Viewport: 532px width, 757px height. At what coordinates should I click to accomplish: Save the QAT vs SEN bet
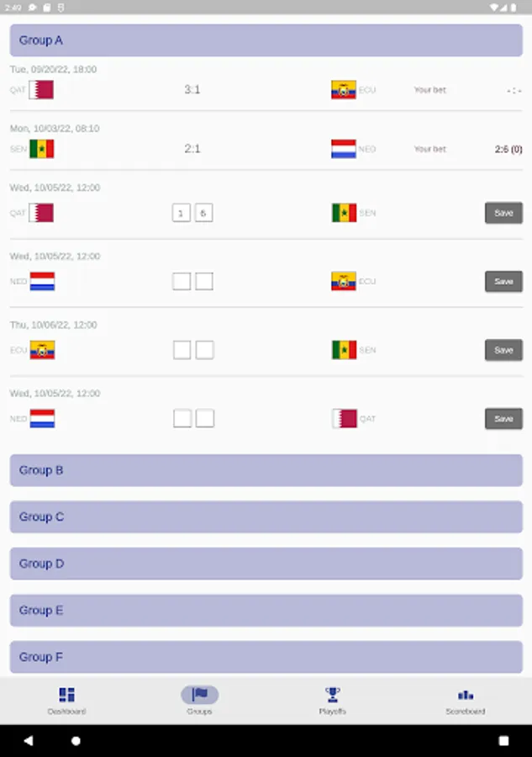tap(503, 213)
